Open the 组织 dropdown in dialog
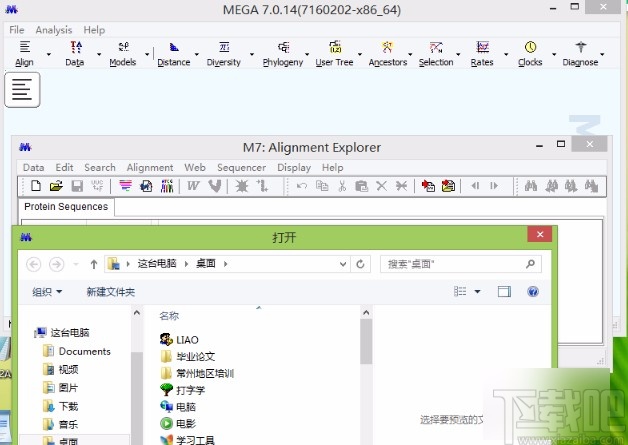The image size is (628, 445). tap(47, 292)
